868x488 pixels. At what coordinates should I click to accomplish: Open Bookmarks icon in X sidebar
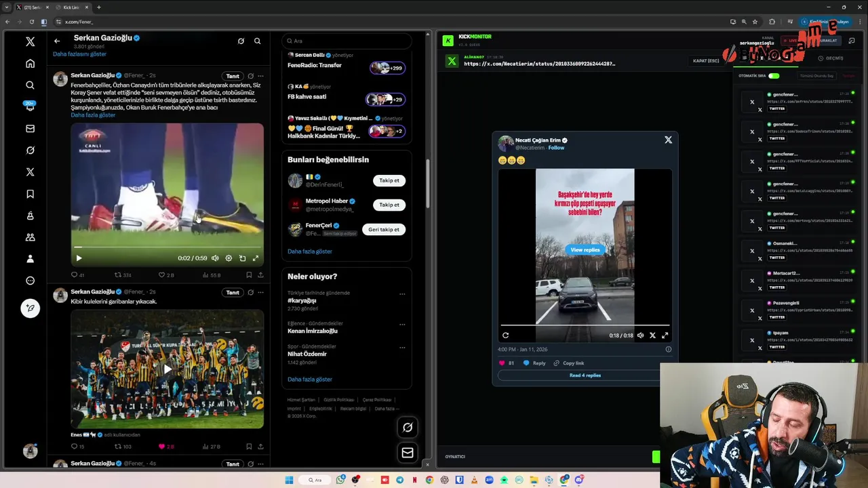[30, 194]
